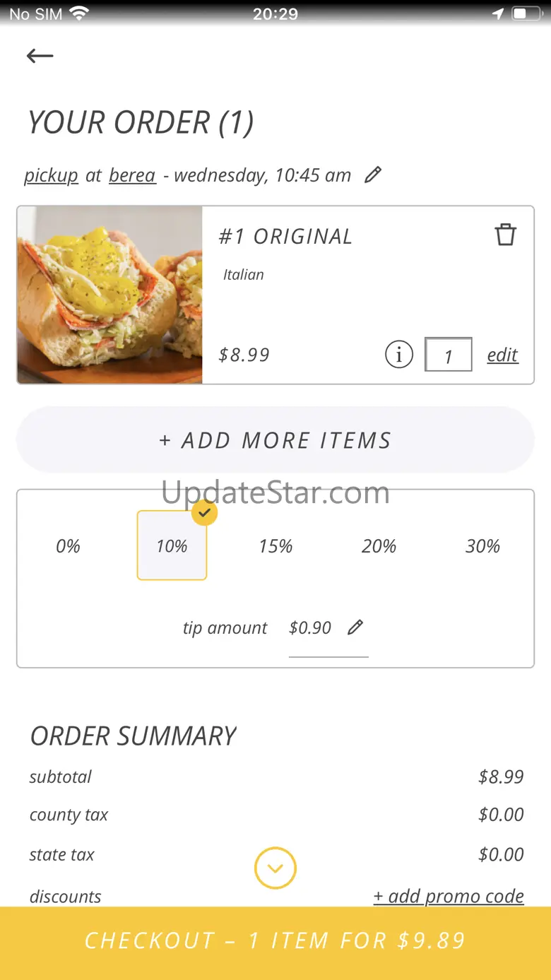551x980 pixels.
Task: Change the 'berea' store location link
Action: (x=132, y=175)
